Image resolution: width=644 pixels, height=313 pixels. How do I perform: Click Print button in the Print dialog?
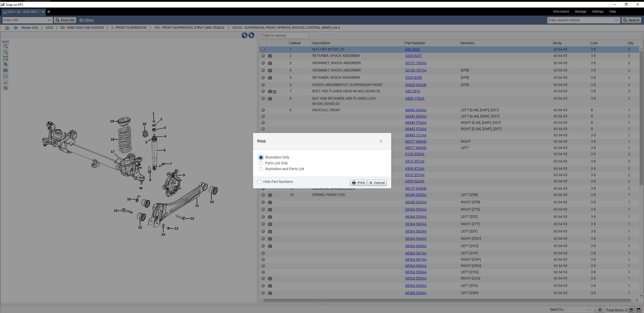[358, 183]
